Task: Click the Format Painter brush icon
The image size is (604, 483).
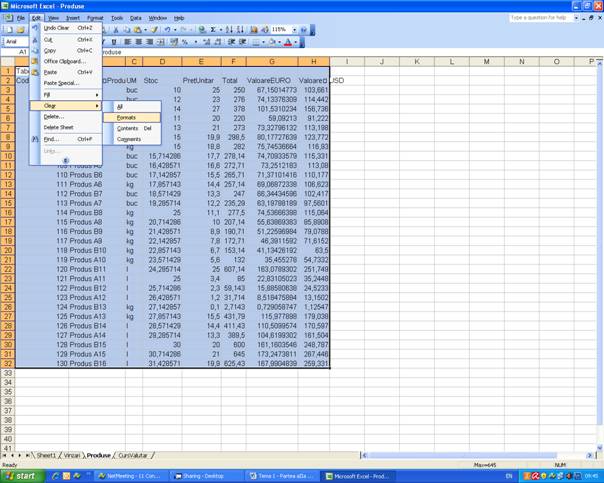Action: [155, 30]
